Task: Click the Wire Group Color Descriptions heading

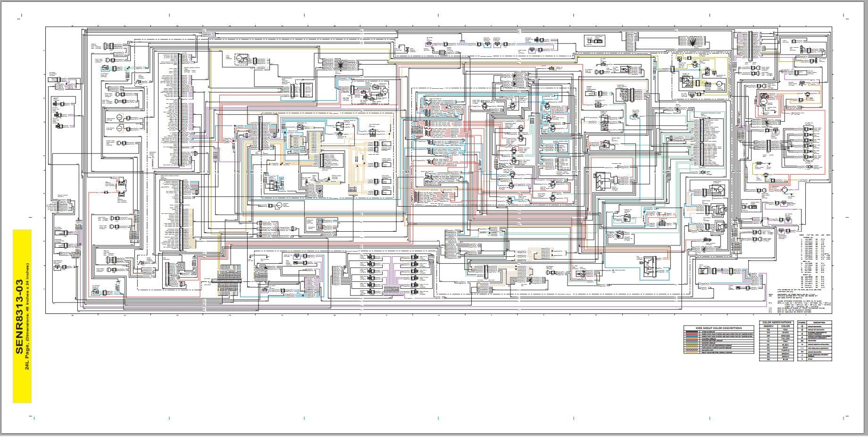Action: 719,328
